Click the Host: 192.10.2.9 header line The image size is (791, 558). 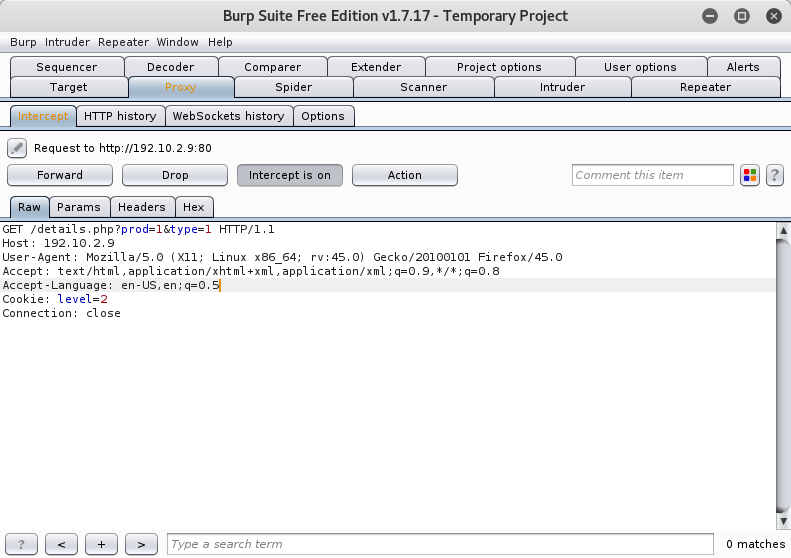[59, 243]
